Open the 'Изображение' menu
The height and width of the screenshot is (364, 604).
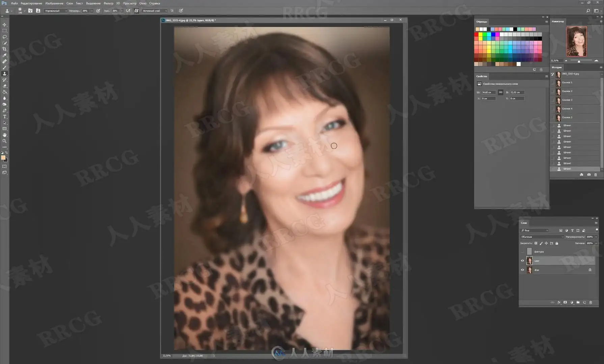pyautogui.click(x=54, y=3)
